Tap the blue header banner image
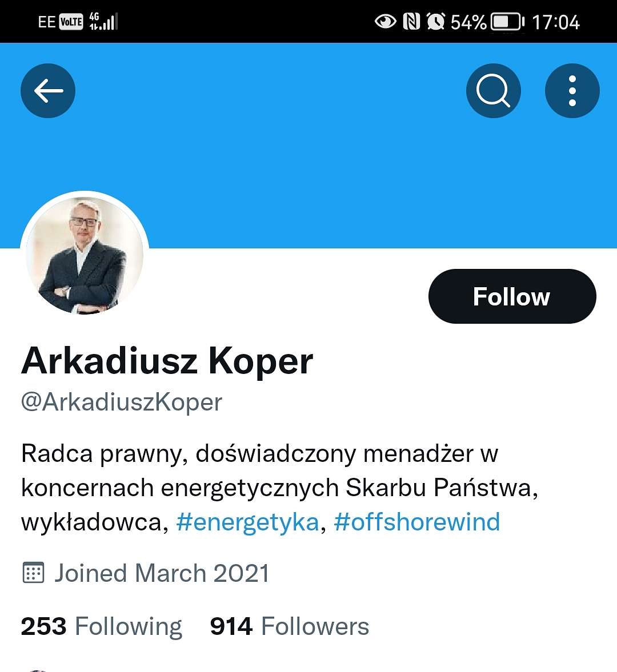This screenshot has width=617, height=672. pos(308,145)
